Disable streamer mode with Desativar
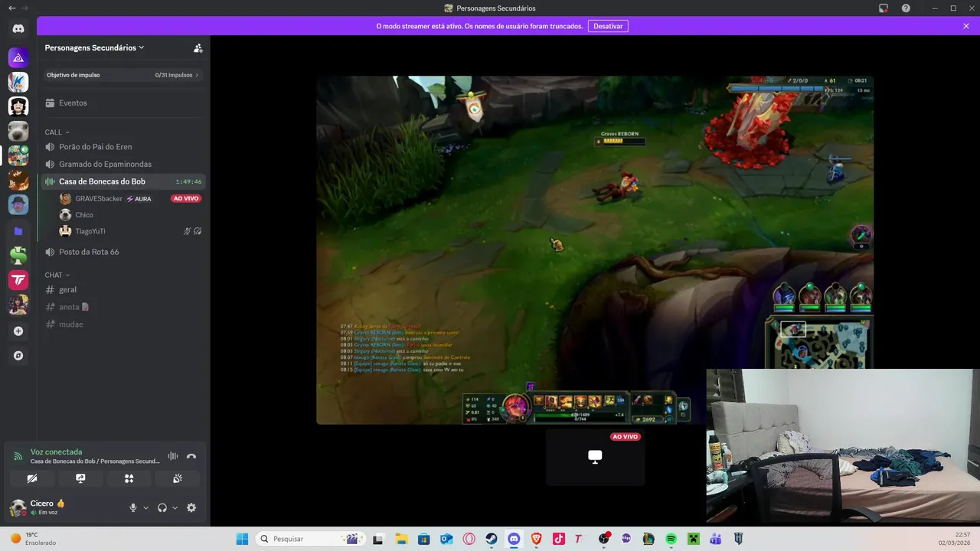The height and width of the screenshot is (551, 980). point(608,26)
